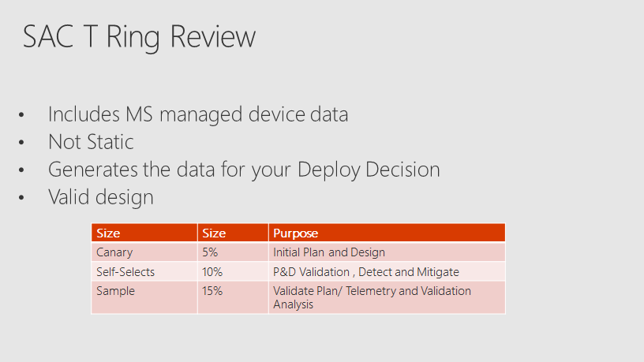Click the first 'Size' column header
644x362 pixels.
coord(144,233)
